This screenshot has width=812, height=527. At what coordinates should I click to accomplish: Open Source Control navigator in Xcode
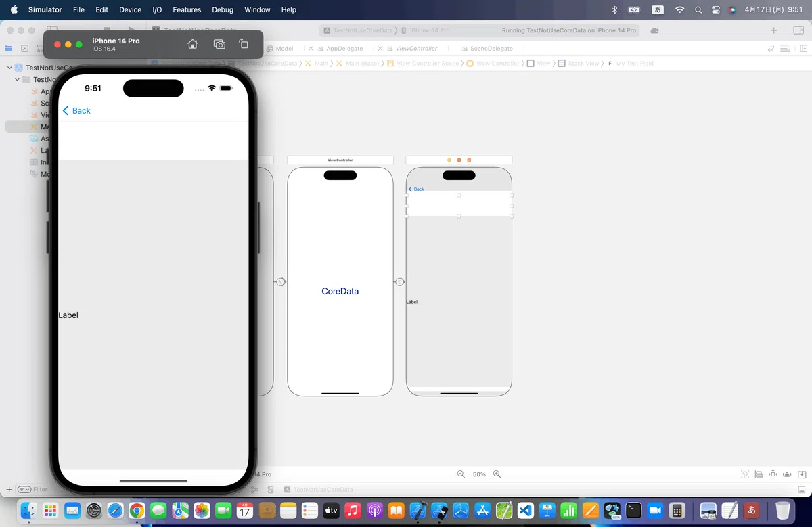coord(24,49)
